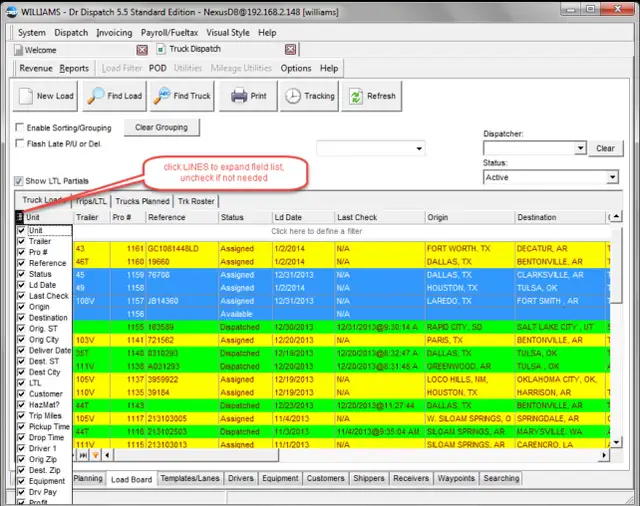Open Find Load search tool
This screenshot has width=640, height=506.
[x=113, y=96]
